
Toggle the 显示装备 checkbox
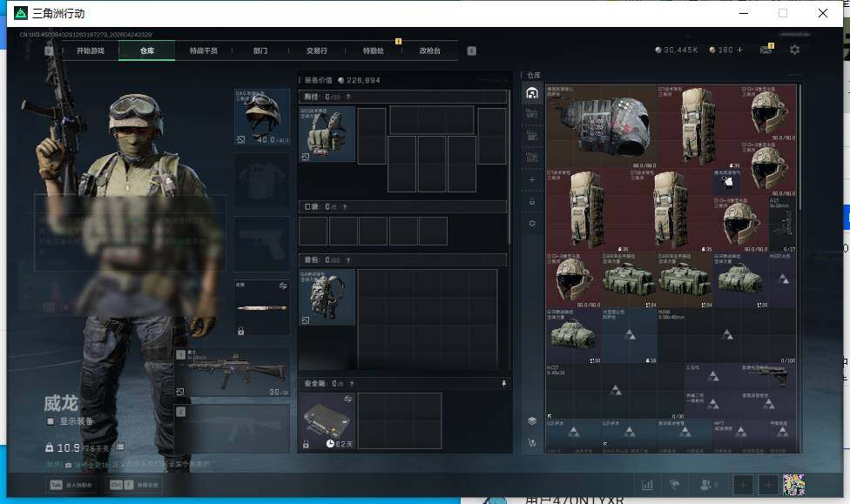point(51,421)
